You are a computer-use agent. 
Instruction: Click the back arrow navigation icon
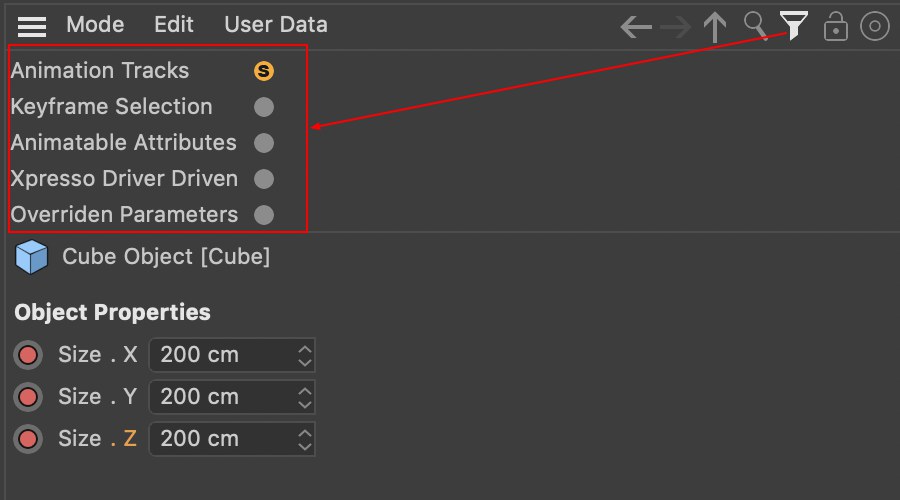tap(636, 26)
